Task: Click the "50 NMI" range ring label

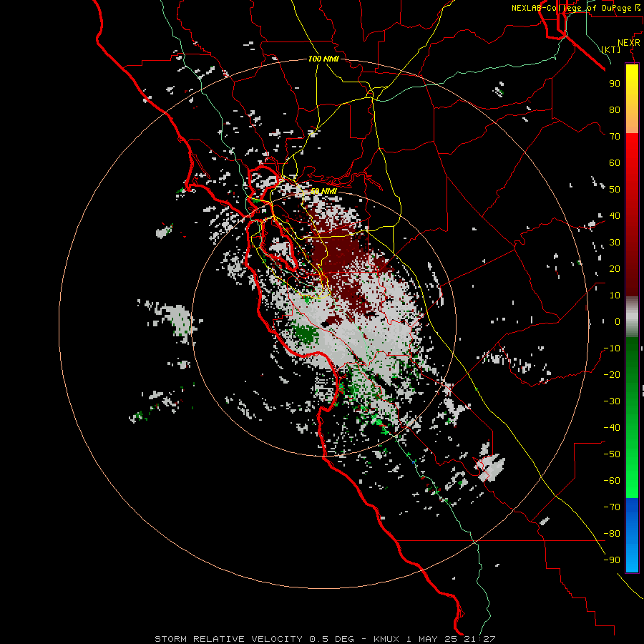Action: click(323, 191)
